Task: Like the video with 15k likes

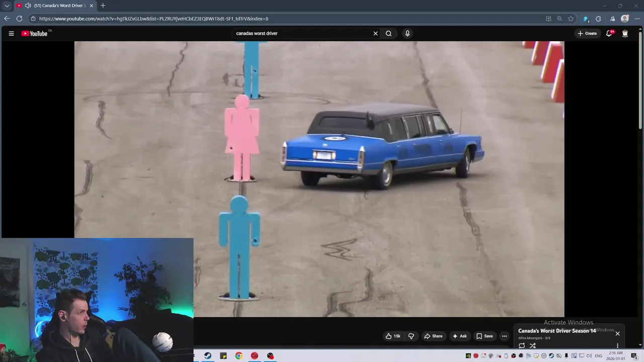Action: pyautogui.click(x=393, y=336)
